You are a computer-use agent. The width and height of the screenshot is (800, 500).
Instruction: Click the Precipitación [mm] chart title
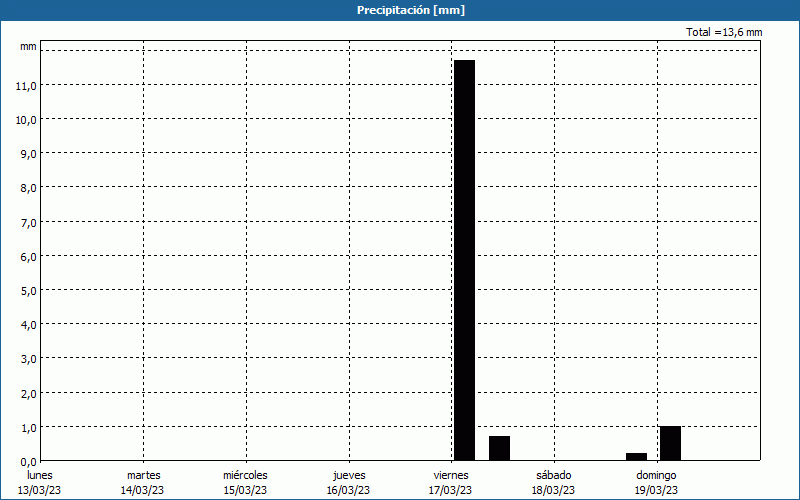tap(411, 10)
